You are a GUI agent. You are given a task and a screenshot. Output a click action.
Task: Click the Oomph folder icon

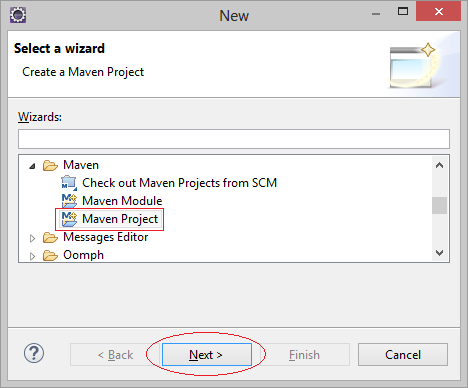(50, 255)
